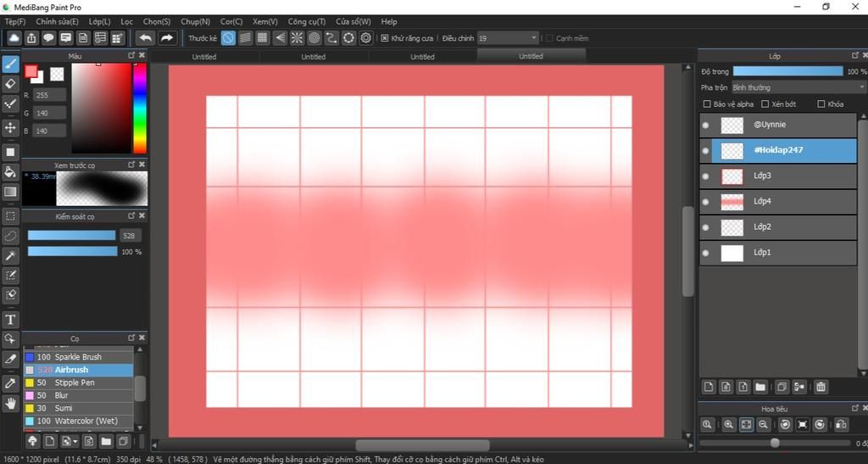Enable the Khóa checkbox
Image resolution: width=868 pixels, height=464 pixels.
(x=821, y=104)
